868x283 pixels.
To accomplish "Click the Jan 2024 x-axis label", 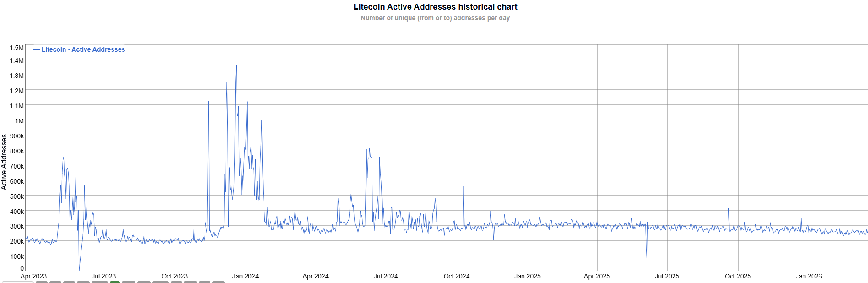I will tap(245, 276).
